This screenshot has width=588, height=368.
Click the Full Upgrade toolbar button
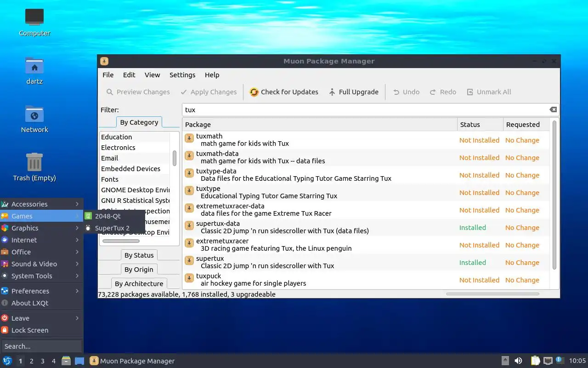tap(354, 92)
